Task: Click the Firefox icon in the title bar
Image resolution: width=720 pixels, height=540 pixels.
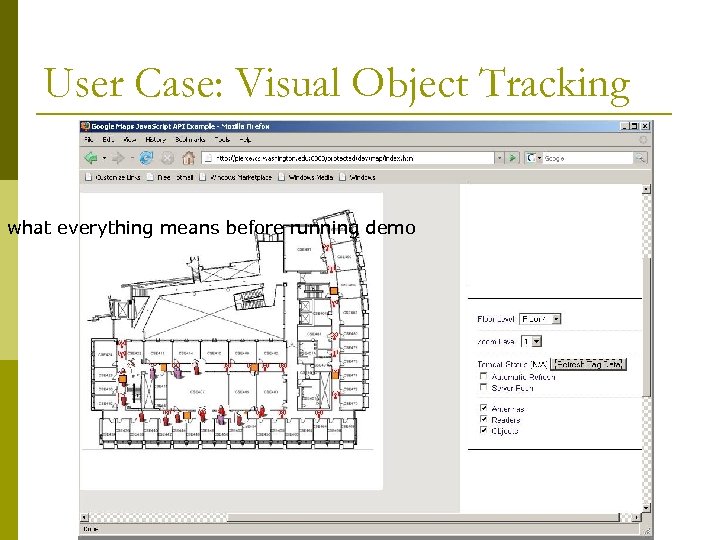Action: 85,126
